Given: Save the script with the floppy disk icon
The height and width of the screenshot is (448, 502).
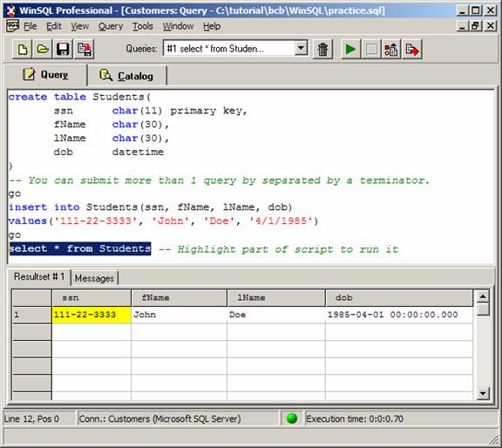Looking at the screenshot, I should [63, 49].
